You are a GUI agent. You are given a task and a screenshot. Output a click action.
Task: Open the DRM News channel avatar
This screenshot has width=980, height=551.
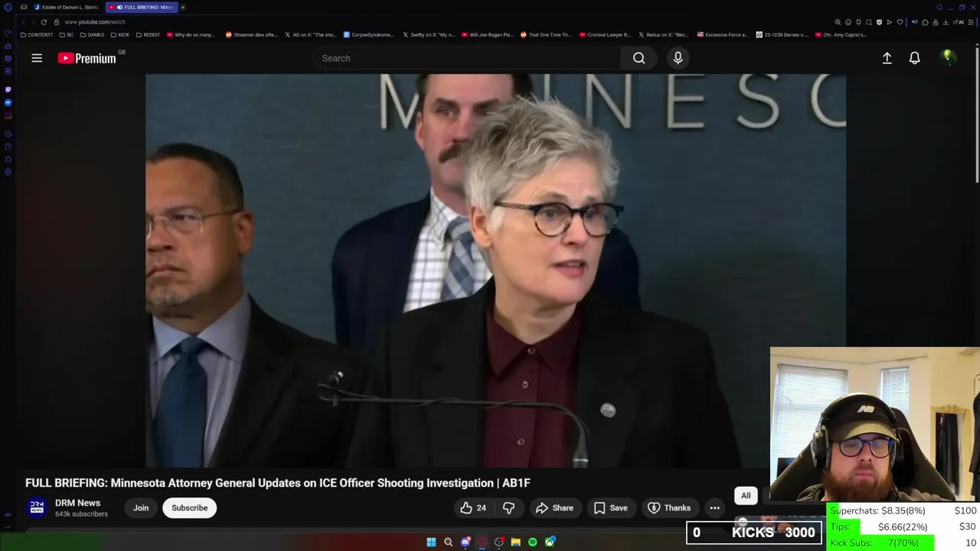click(x=37, y=508)
